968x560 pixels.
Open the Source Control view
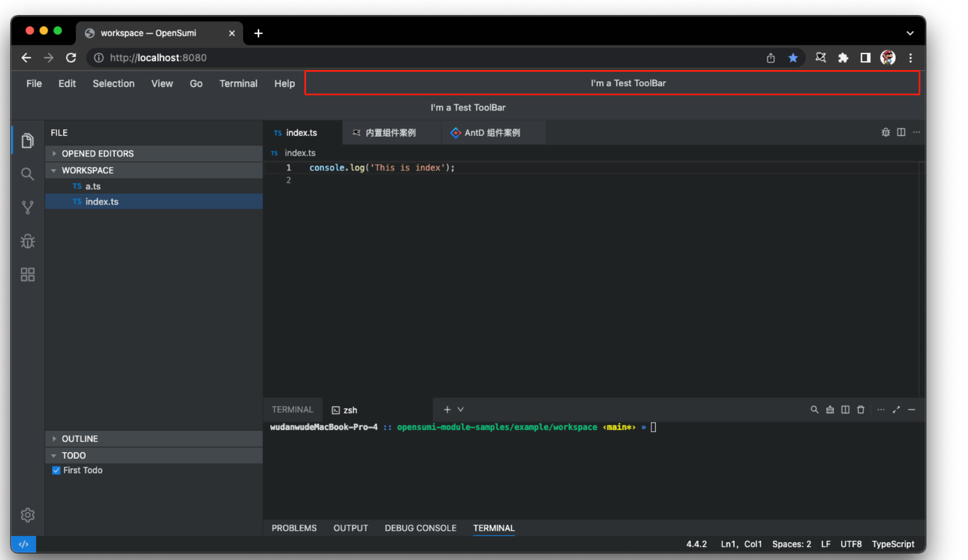27,207
